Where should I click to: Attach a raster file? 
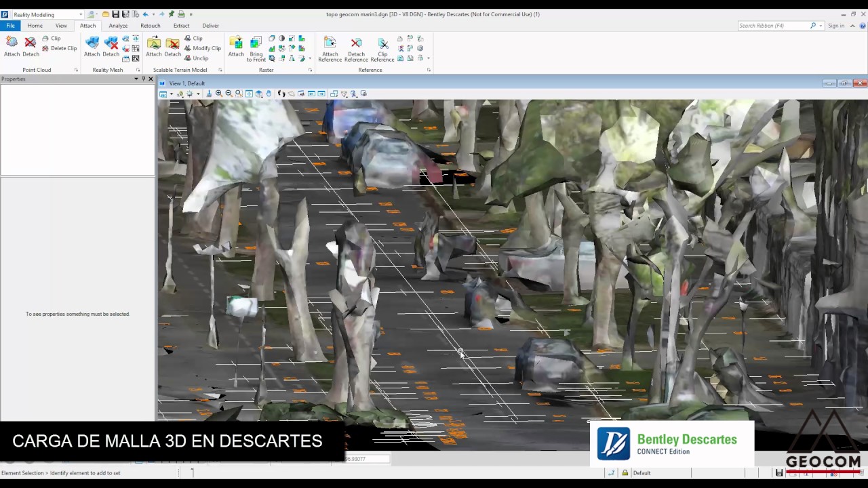[x=236, y=46]
